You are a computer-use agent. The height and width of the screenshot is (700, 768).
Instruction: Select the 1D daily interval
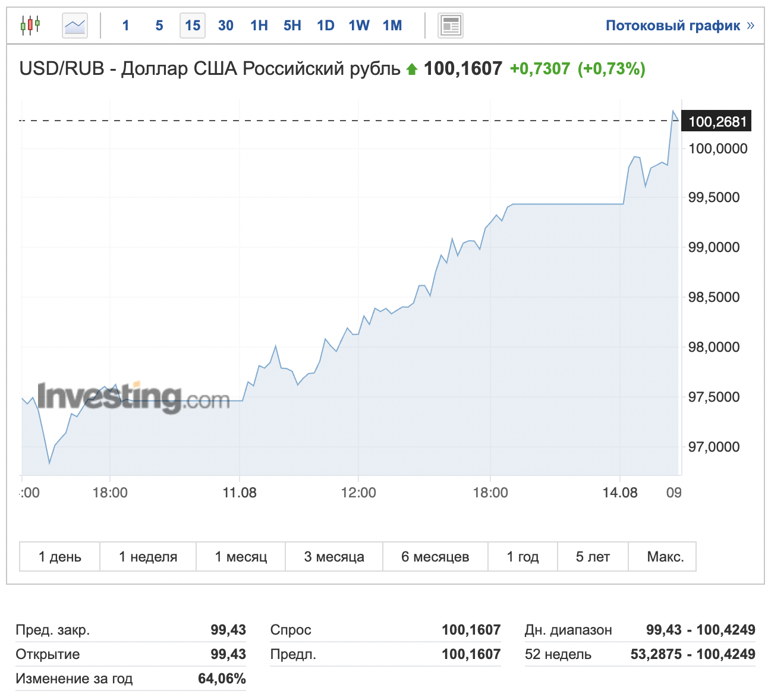(325, 26)
